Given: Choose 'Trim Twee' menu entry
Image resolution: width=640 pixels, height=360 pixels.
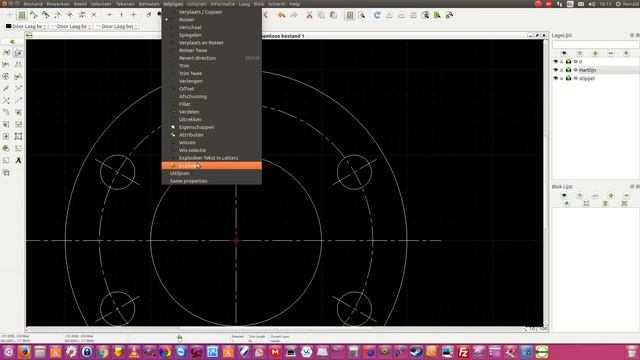Looking at the screenshot, I should pyautogui.click(x=211, y=73).
